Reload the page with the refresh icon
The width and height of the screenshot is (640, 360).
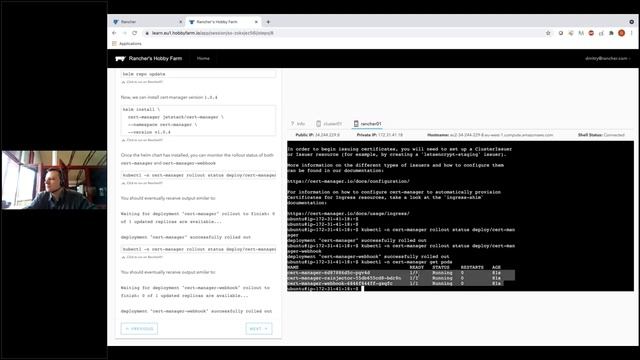pos(135,33)
